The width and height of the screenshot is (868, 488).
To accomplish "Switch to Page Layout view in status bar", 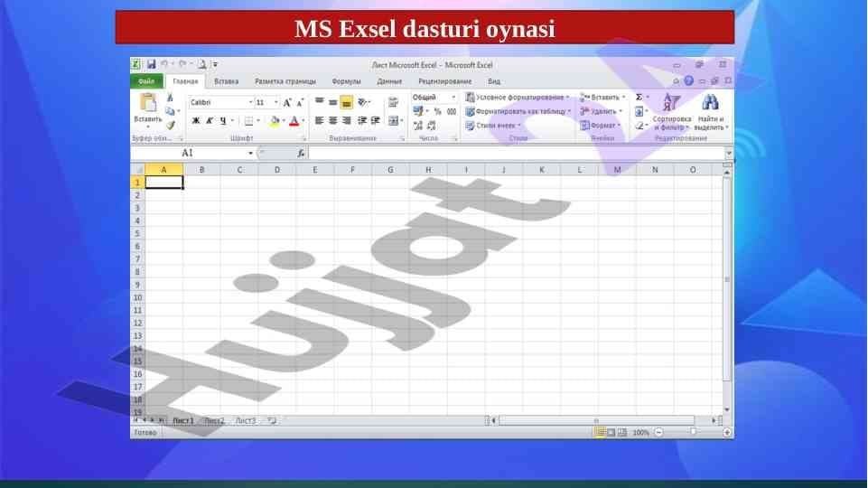I will 611,432.
